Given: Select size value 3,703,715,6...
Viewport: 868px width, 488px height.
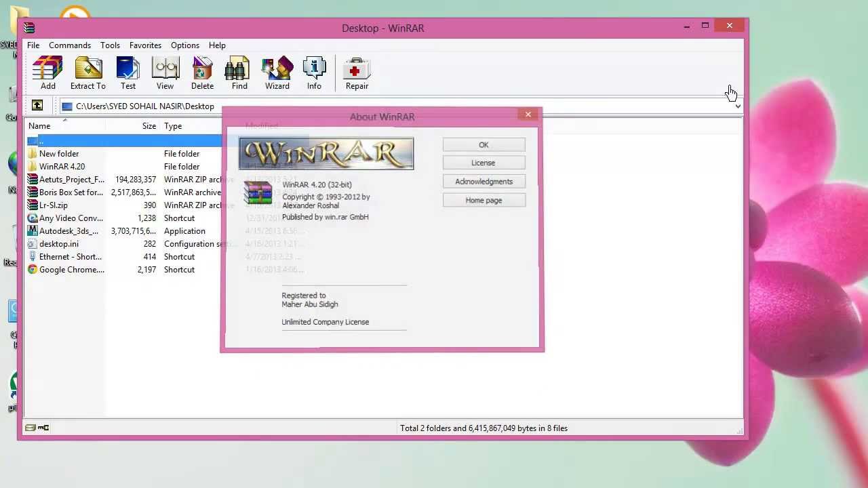Looking at the screenshot, I should pos(134,231).
